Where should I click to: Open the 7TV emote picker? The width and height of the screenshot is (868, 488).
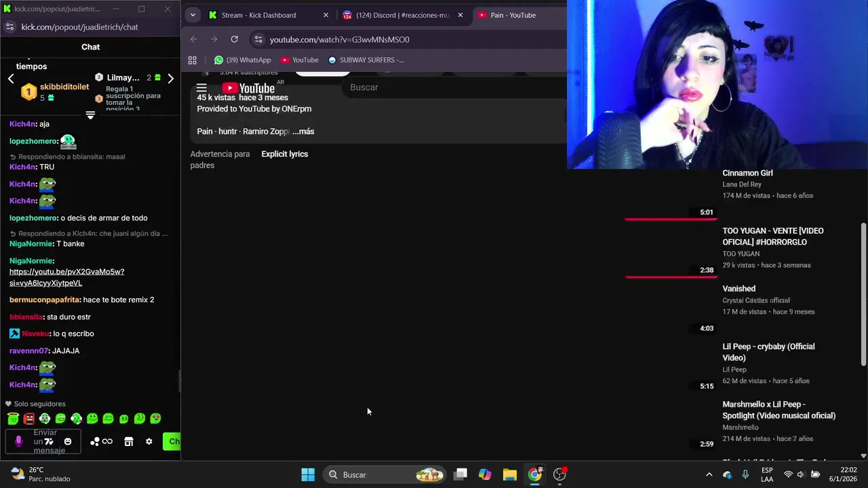49,442
